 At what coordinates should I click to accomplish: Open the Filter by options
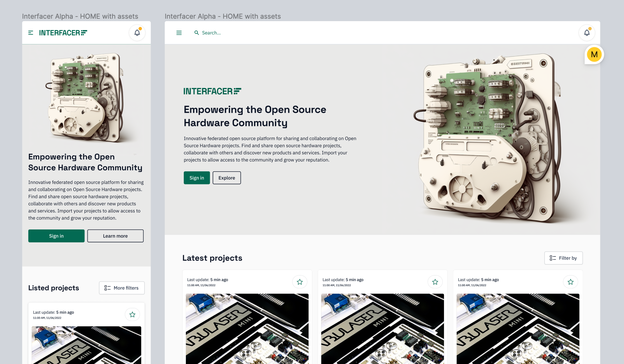(x=563, y=258)
